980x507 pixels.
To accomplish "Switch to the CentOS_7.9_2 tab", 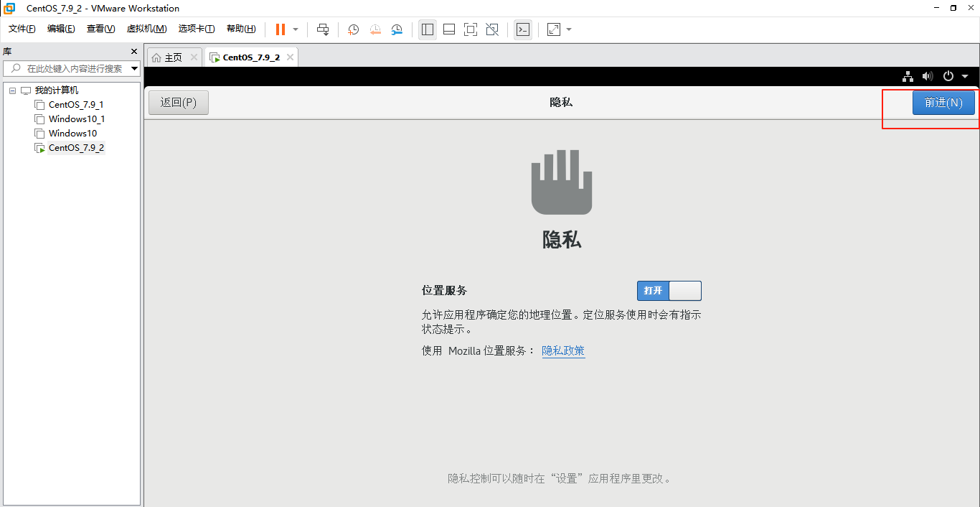I will (x=251, y=57).
